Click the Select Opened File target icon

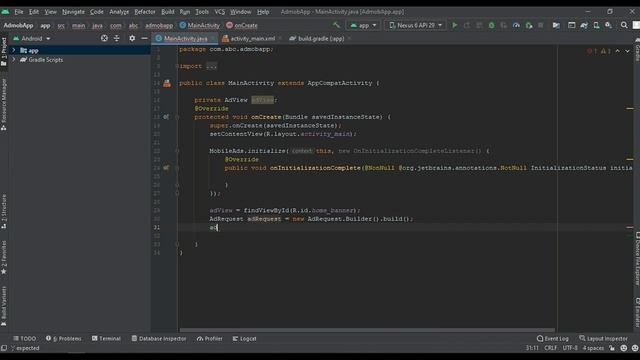click(104, 38)
